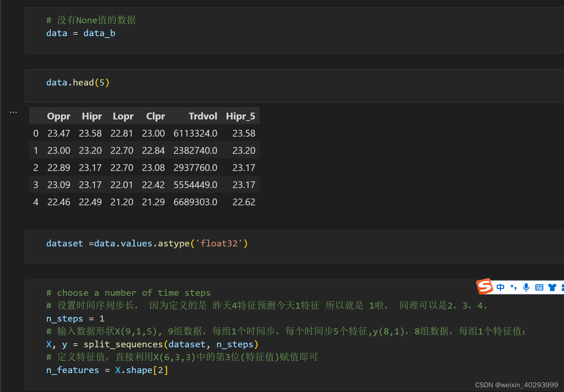Click the '# 输入数据形状X(9,1,5)' comment line

click(x=286, y=332)
